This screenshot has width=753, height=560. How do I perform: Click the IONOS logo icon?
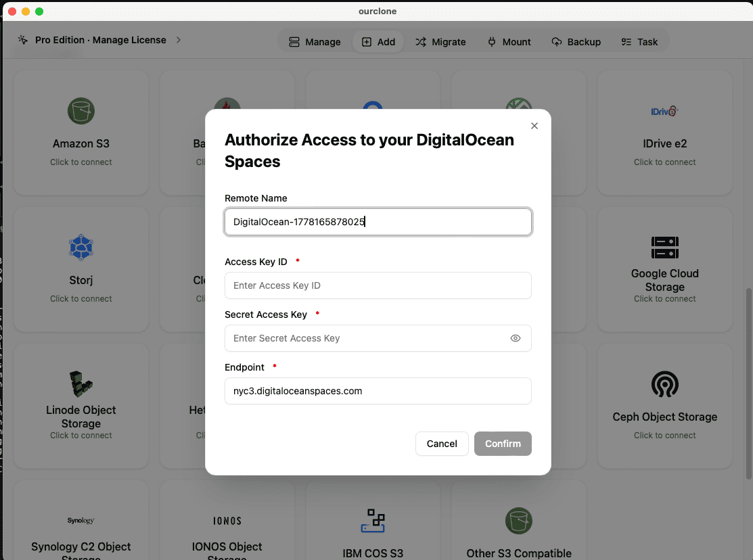227,521
